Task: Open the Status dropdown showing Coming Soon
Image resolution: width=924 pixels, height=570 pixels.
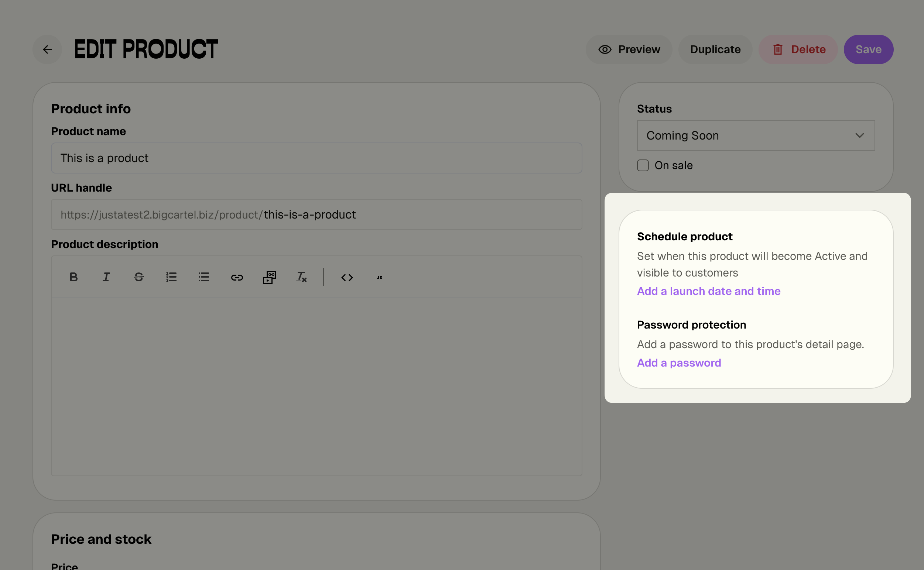Action: pyautogui.click(x=756, y=136)
